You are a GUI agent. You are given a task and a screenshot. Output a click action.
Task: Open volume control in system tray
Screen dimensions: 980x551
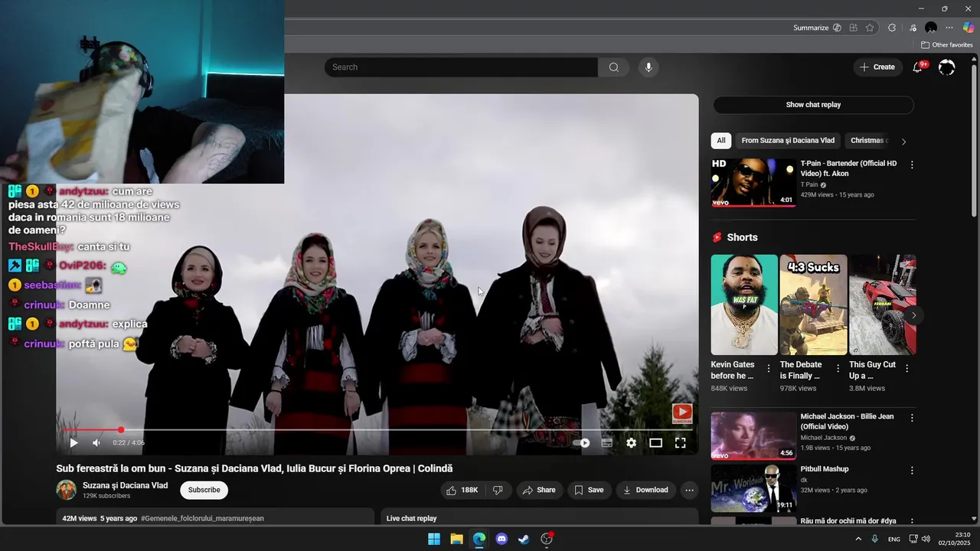click(926, 539)
